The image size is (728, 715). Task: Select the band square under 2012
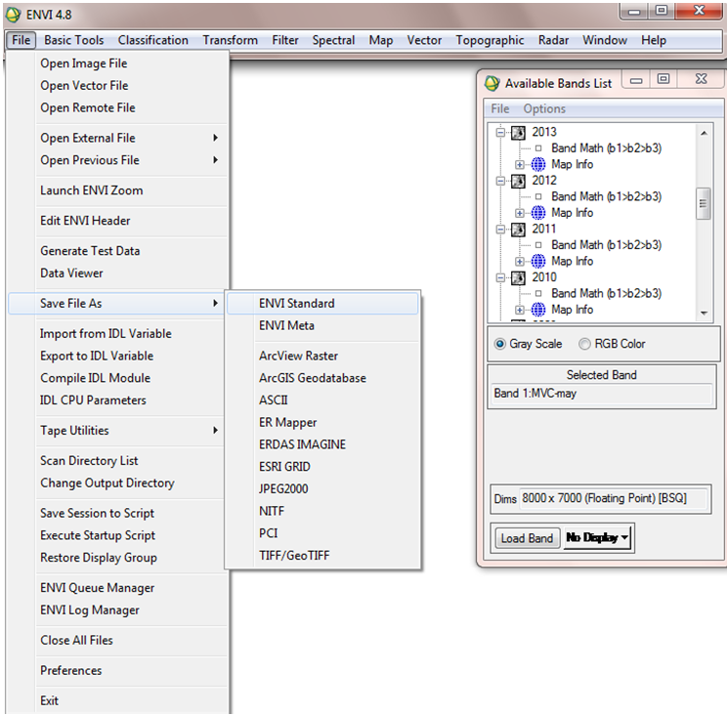pyautogui.click(x=538, y=196)
